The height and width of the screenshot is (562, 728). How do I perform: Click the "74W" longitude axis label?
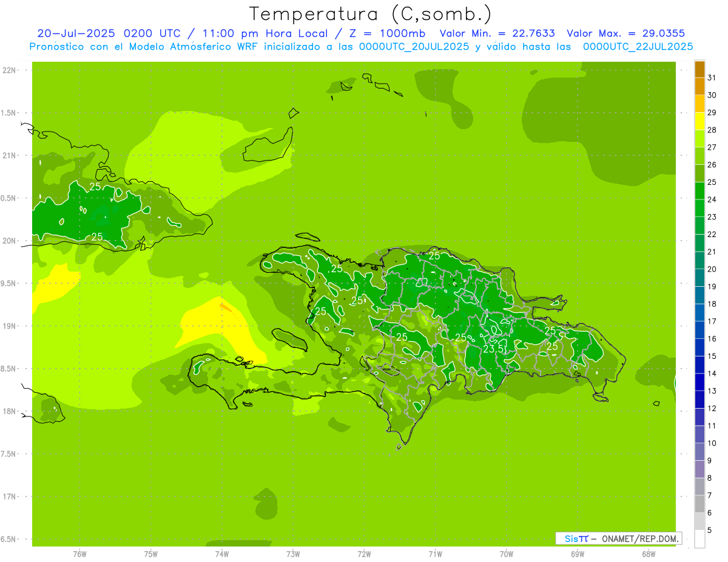tap(222, 554)
